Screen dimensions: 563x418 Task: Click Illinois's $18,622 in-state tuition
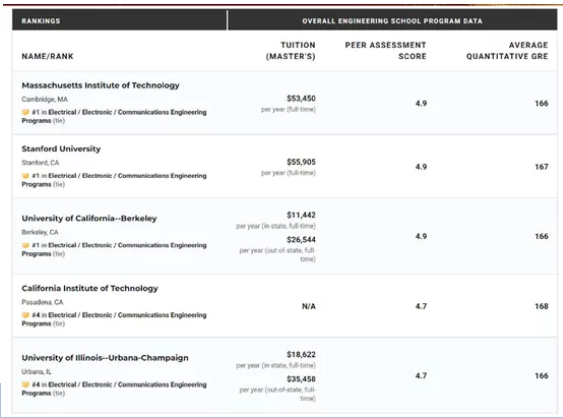tap(301, 354)
